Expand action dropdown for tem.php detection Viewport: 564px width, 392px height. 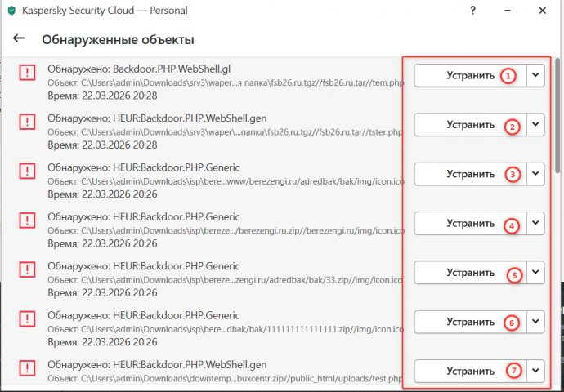(x=535, y=75)
